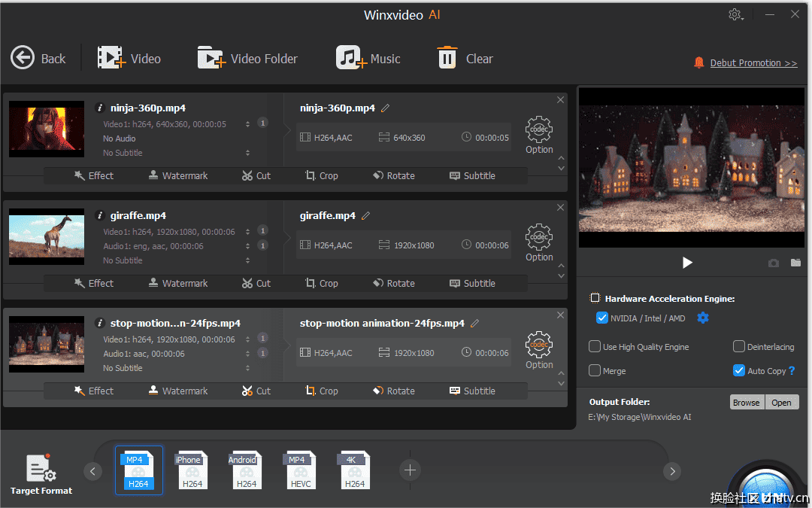Viewport: 812px width, 508px height.
Task: Open Watermark for stop-motion animation
Action: (178, 391)
